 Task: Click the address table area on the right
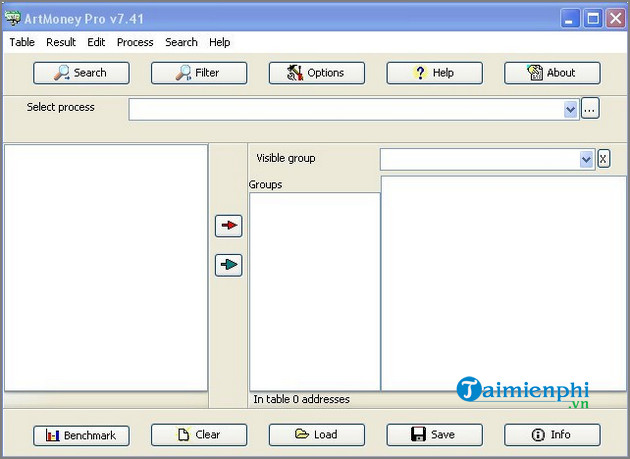pyautogui.click(x=503, y=283)
